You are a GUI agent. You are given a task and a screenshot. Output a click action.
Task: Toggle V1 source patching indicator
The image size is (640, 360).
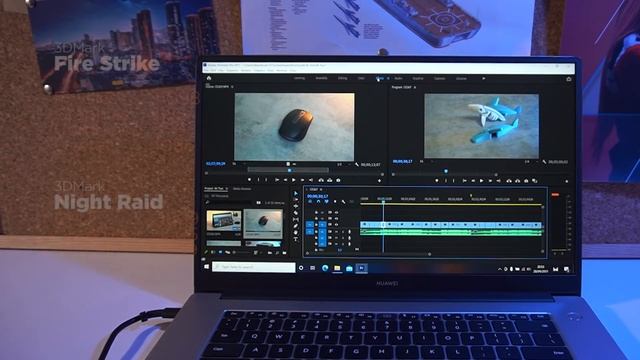tap(310, 224)
